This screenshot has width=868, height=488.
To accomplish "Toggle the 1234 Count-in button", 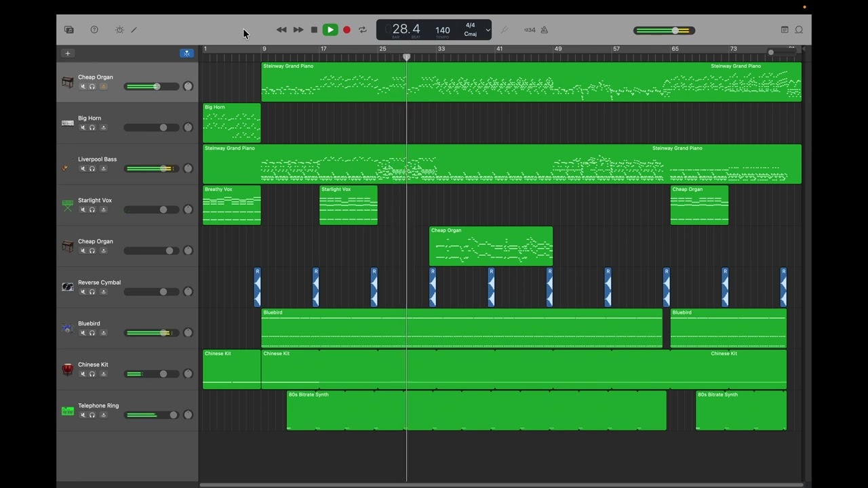I will pyautogui.click(x=530, y=30).
